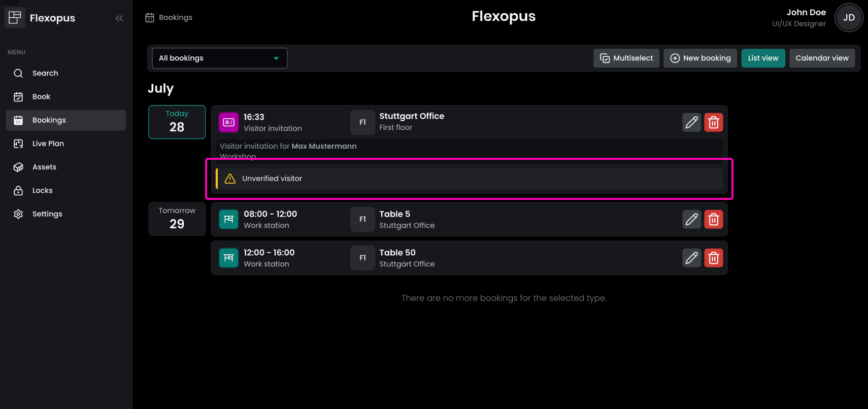The image size is (868, 409).
Task: Enable Multiselect mode
Action: (x=626, y=58)
